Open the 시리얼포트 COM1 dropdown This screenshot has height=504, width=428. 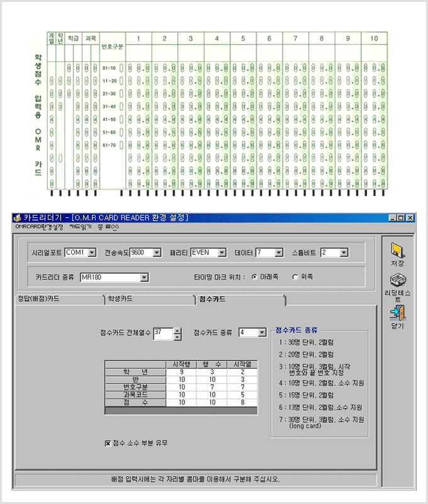pyautogui.click(x=92, y=253)
